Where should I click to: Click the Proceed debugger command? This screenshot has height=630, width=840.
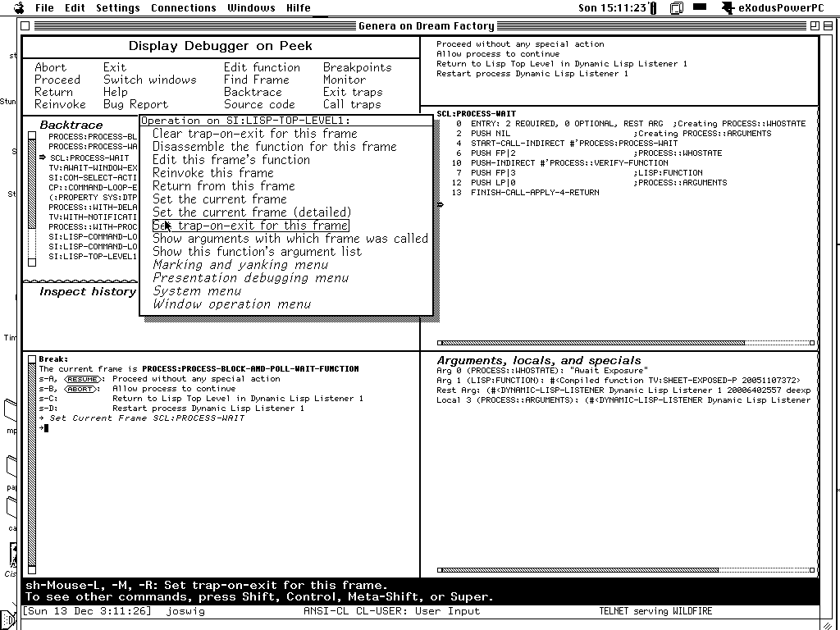click(x=57, y=80)
